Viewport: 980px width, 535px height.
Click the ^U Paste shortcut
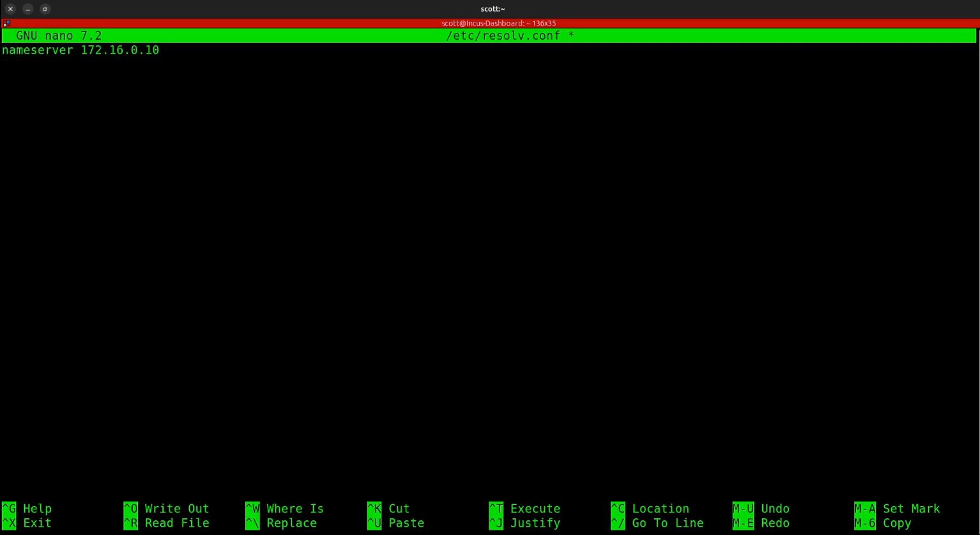point(395,523)
